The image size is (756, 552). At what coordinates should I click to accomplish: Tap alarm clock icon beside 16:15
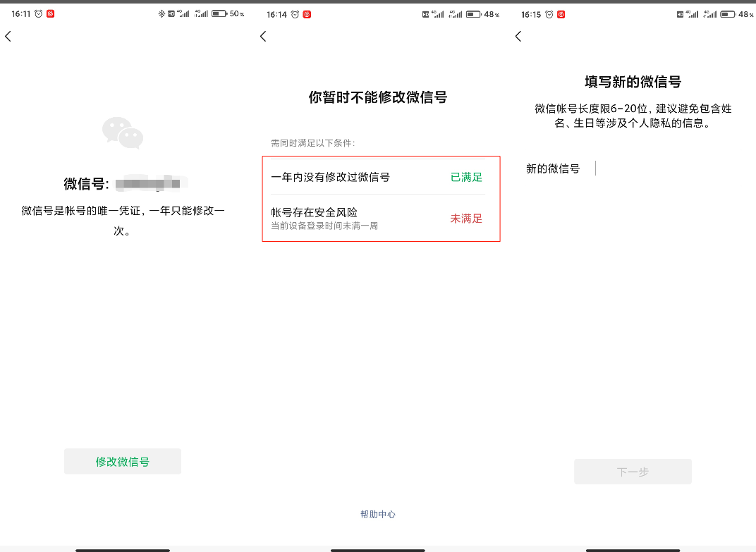point(549,14)
